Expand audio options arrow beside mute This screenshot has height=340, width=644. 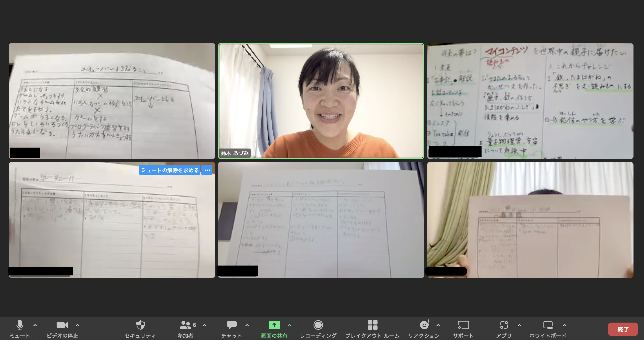click(35, 325)
